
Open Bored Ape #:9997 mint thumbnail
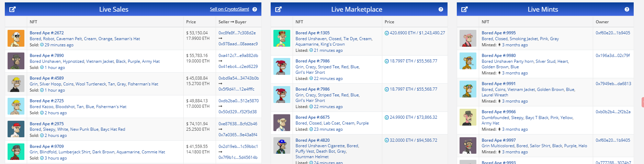pos(468,145)
